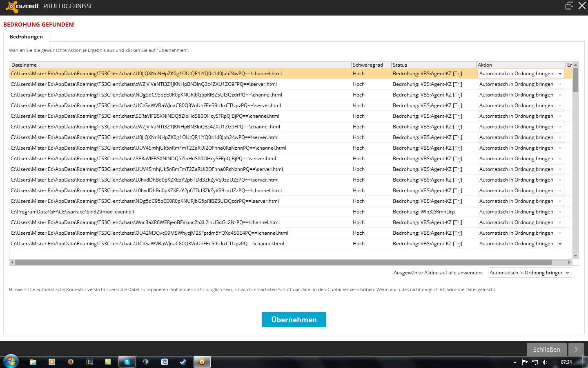Click VBS:Agent-KZ status in Wnc3aXR6 row
588x368 pixels.
point(428,222)
